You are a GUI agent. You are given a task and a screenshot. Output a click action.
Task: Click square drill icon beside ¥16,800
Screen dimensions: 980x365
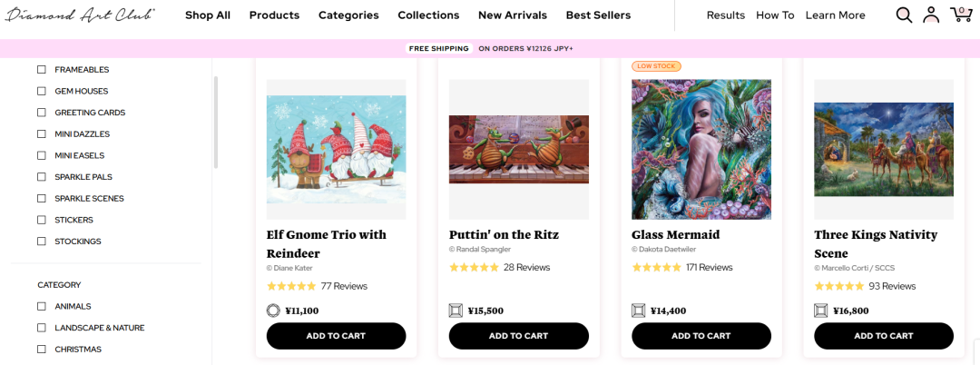tap(820, 311)
